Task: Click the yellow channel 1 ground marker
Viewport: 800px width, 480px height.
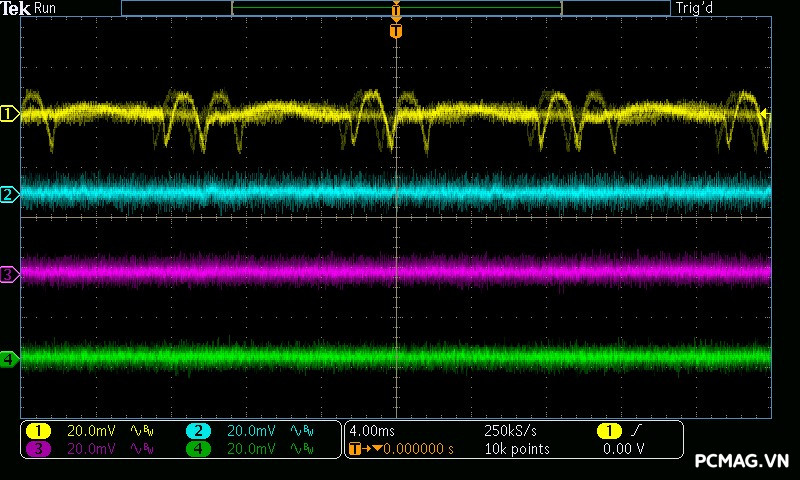Action: coord(9,115)
